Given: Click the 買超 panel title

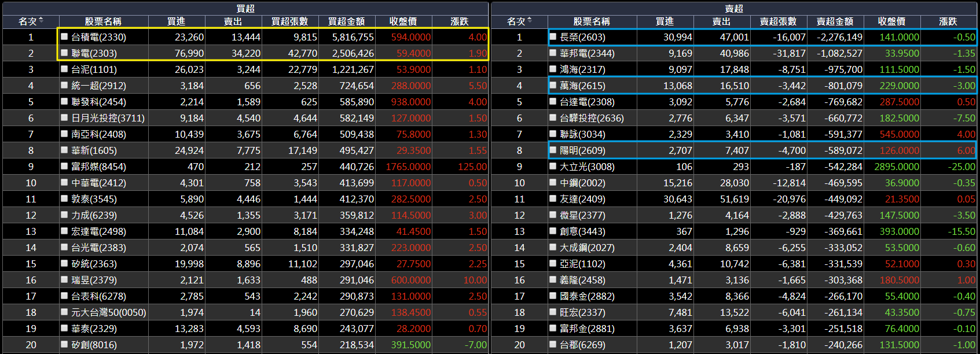Looking at the screenshot, I should tap(245, 9).
